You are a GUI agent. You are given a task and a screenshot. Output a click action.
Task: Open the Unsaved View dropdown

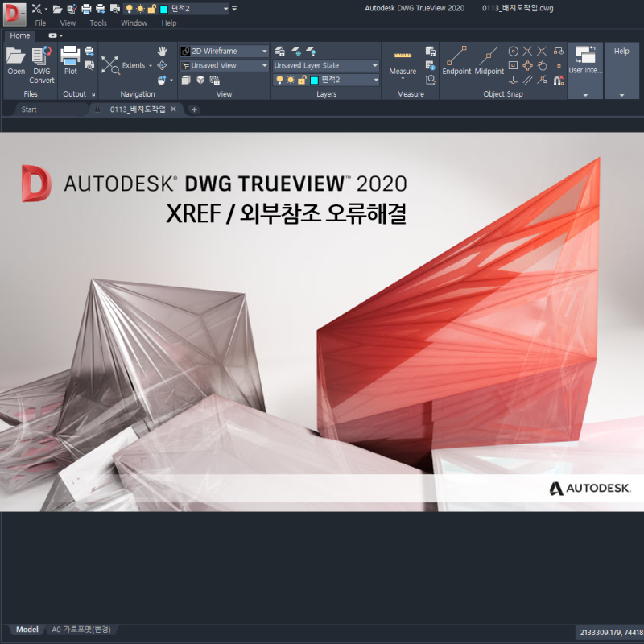click(x=225, y=65)
